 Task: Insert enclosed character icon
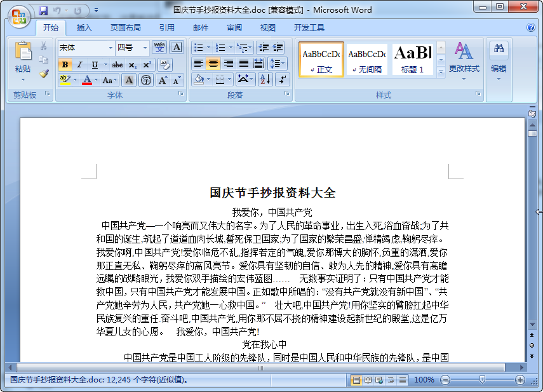[146, 80]
